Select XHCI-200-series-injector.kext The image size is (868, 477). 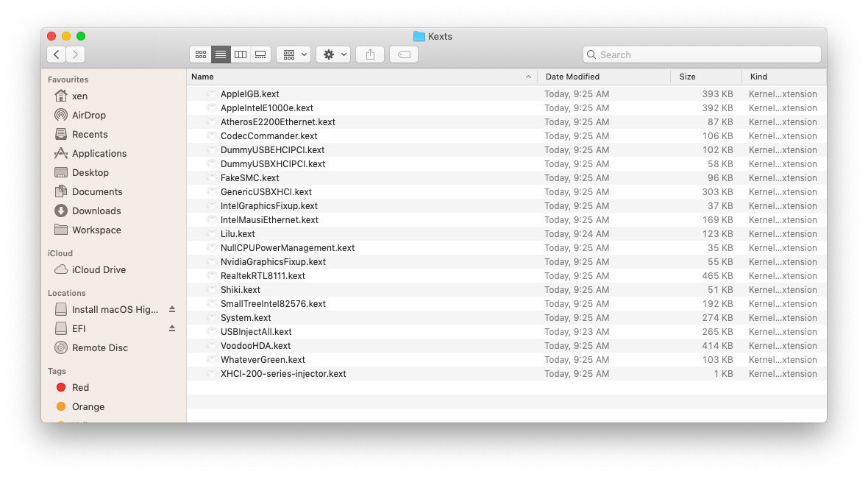click(283, 374)
